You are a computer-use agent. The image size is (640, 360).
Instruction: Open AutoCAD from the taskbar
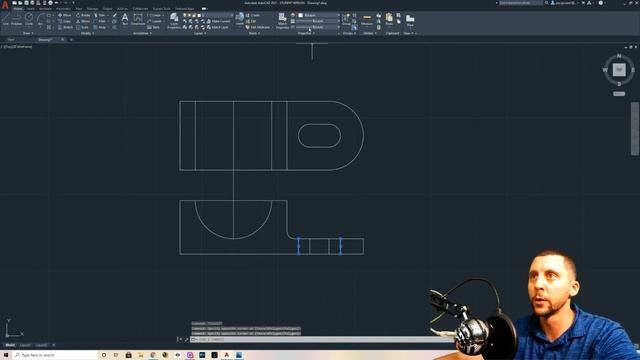pos(227,355)
